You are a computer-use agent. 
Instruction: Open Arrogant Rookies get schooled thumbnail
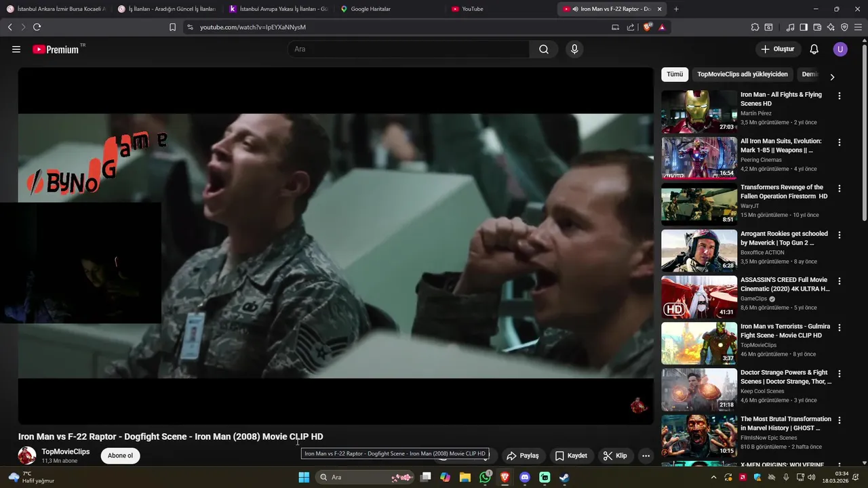pyautogui.click(x=699, y=251)
